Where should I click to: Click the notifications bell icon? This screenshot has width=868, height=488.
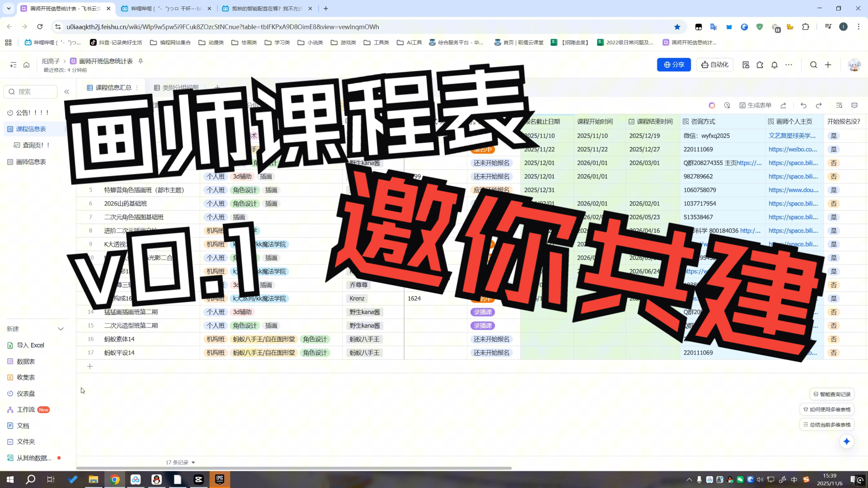point(774,65)
